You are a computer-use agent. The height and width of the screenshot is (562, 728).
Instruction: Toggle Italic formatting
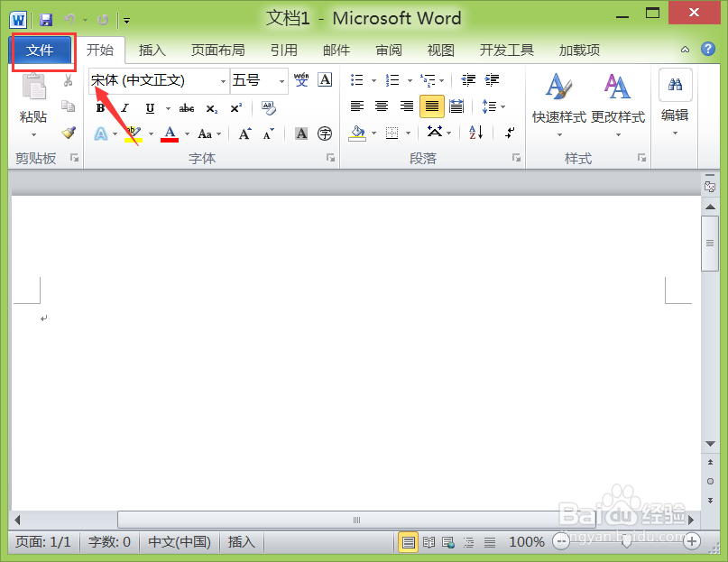click(124, 108)
